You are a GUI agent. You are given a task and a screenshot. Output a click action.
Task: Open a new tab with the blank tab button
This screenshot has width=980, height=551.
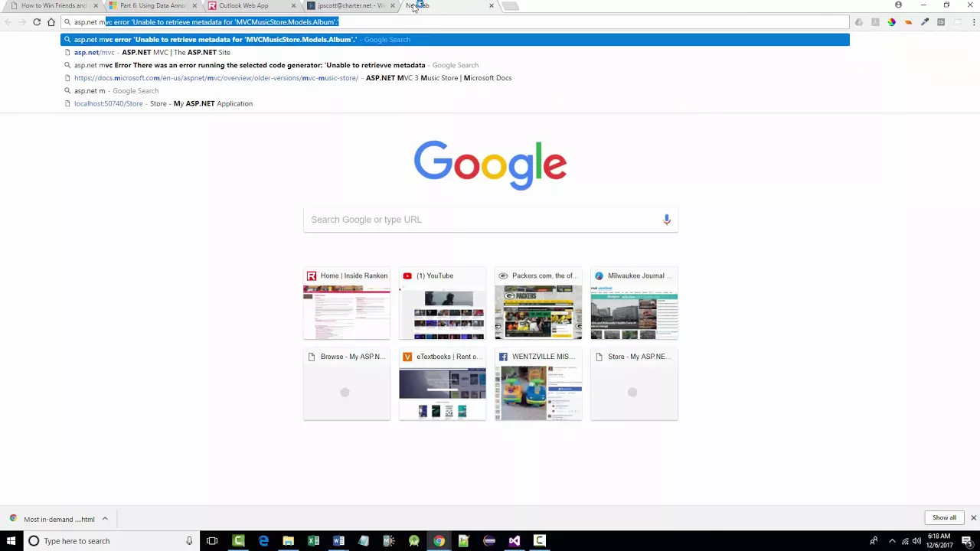coord(511,6)
